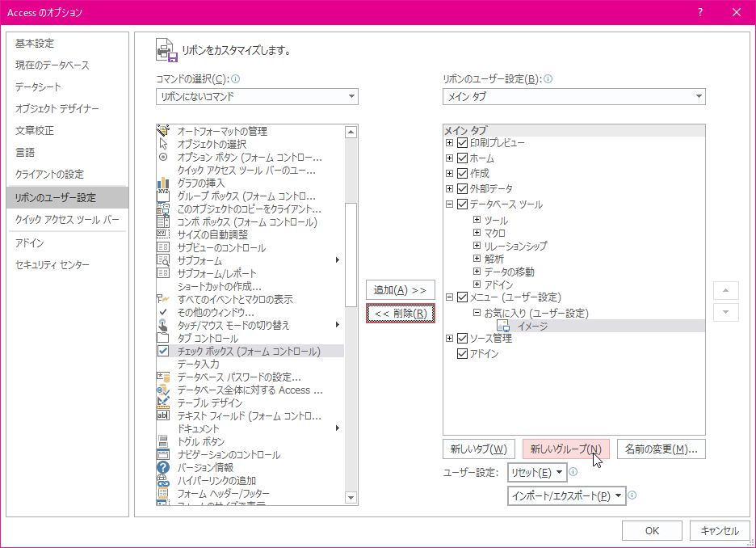Viewport: 756px width, 548px height.
Task: Expand the 印刷プレビュー tree node
Action: point(449,143)
